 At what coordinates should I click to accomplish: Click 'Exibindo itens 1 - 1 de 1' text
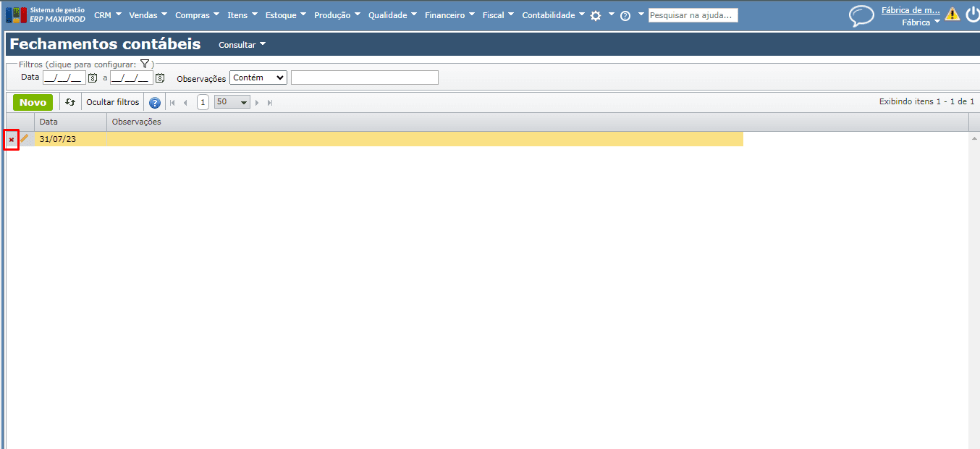(926, 102)
